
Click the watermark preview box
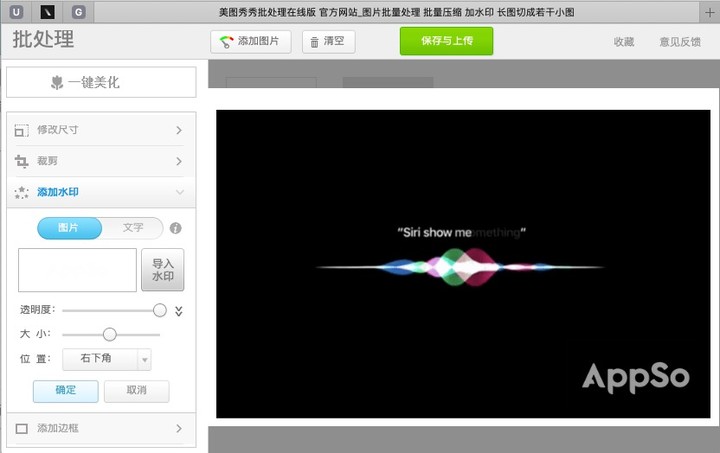click(77, 270)
